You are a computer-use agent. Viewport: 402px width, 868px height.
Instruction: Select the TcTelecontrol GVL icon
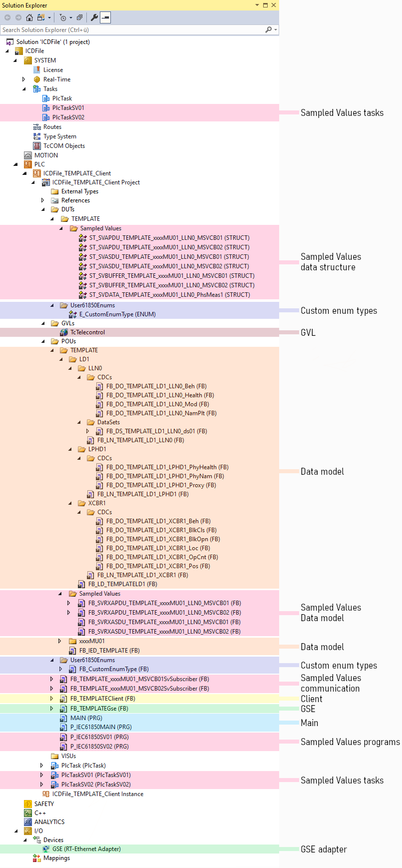tap(64, 332)
